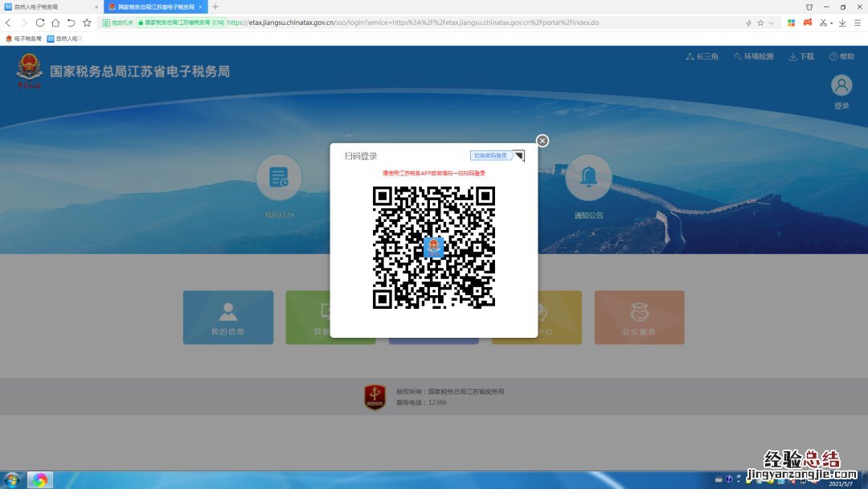
Task: Click the Windows Start button
Action: 12,480
